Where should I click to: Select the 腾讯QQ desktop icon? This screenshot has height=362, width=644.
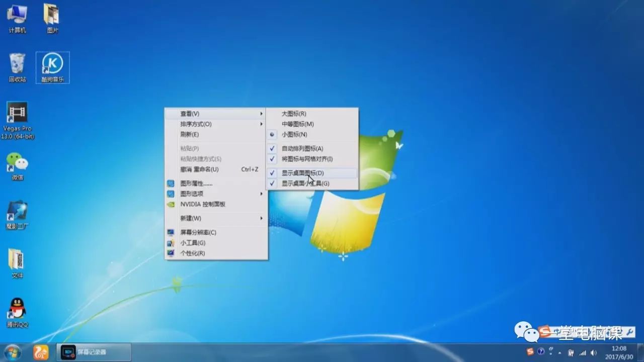point(17,313)
